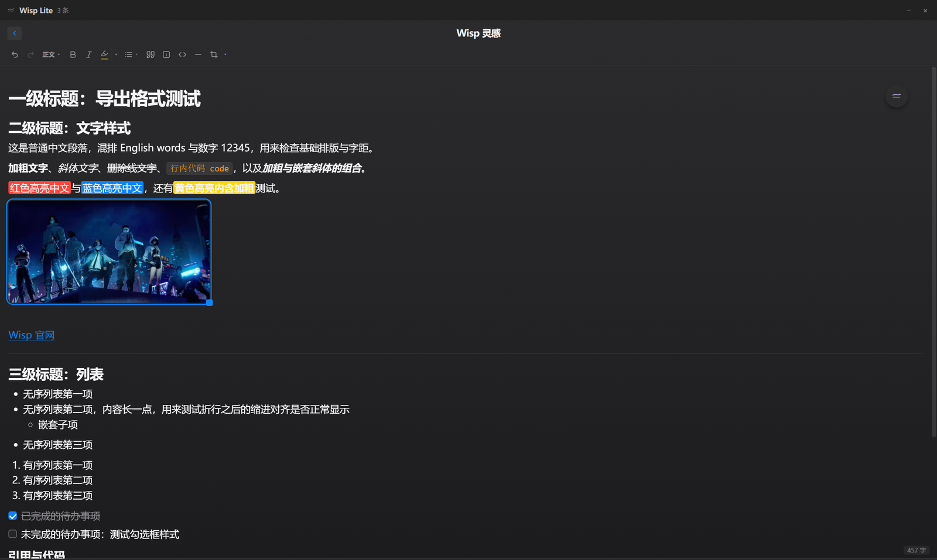Expand the crop tool options arrow
937x560 pixels.
(225, 54)
